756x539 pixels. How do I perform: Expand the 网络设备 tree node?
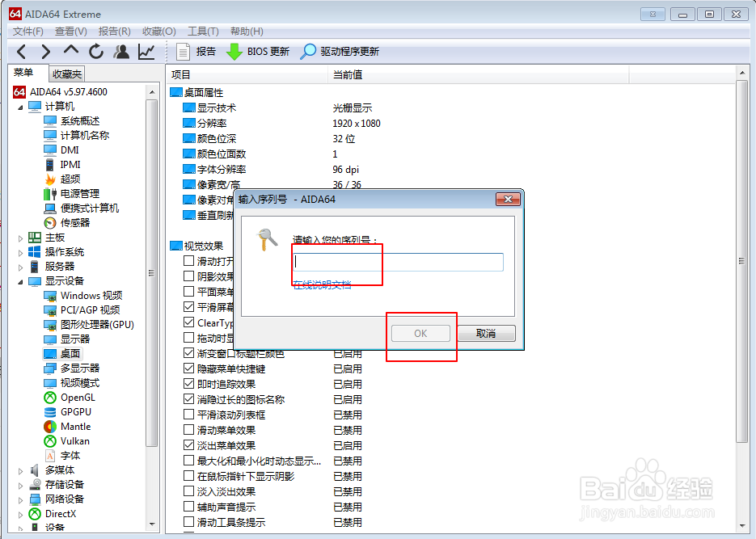tap(20, 499)
